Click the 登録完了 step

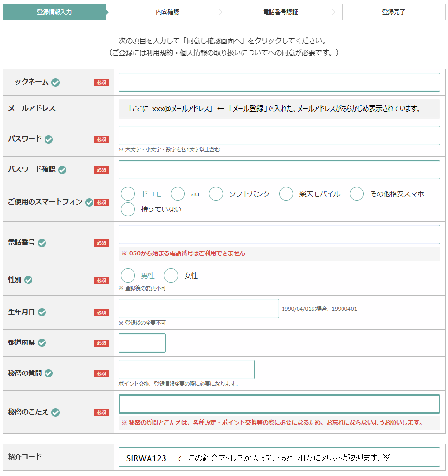(393, 12)
